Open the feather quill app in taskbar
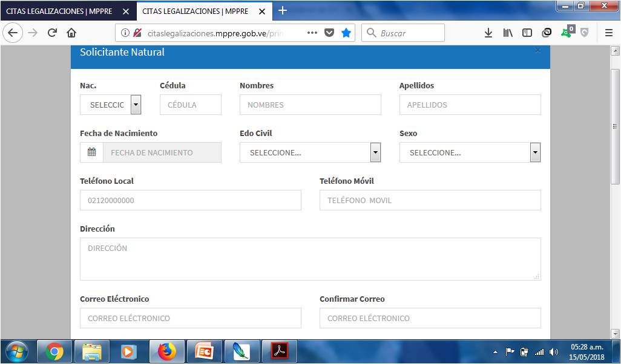 point(241,351)
